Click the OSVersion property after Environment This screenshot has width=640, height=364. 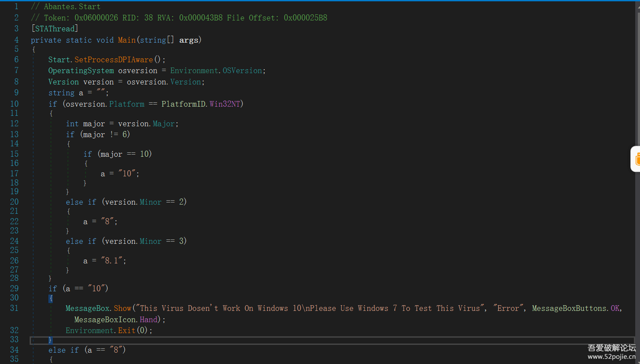point(242,71)
